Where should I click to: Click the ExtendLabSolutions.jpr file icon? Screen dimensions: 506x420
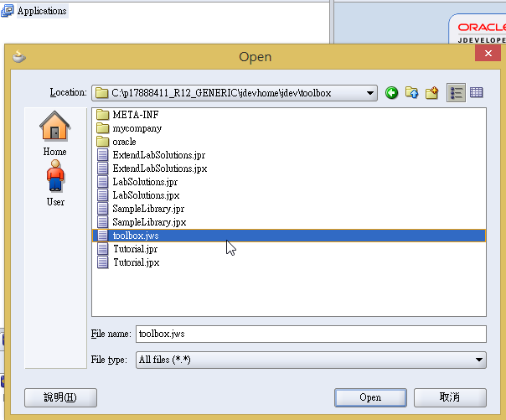point(102,155)
